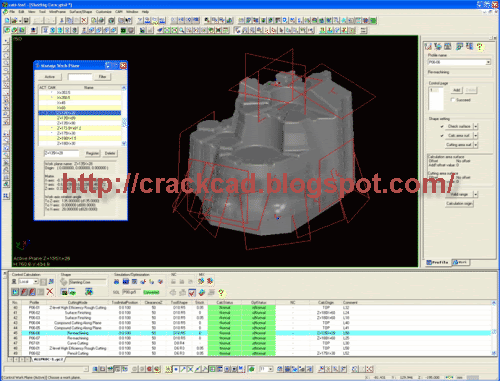Viewport: 500px width, 381px height.
Task: Expand the Profile name combo box
Action: (x=488, y=62)
